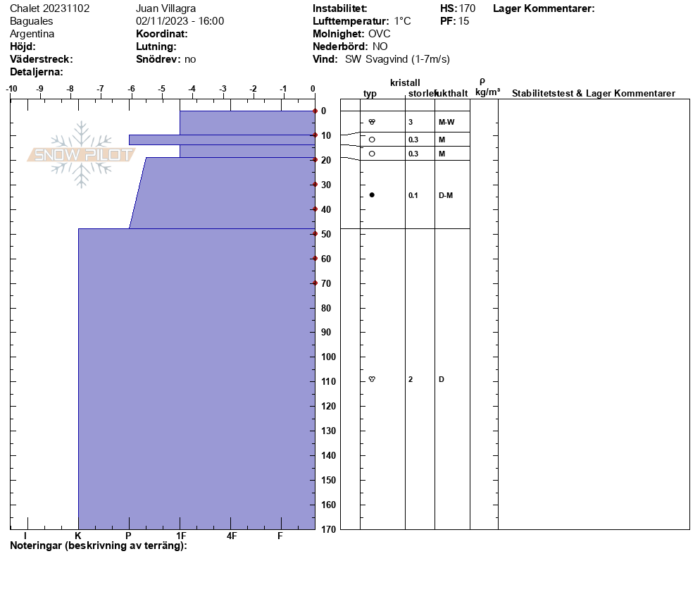Screen dimensions: 700x592
Task: Click the observer name Juan Villagra
Action: tap(165, 8)
